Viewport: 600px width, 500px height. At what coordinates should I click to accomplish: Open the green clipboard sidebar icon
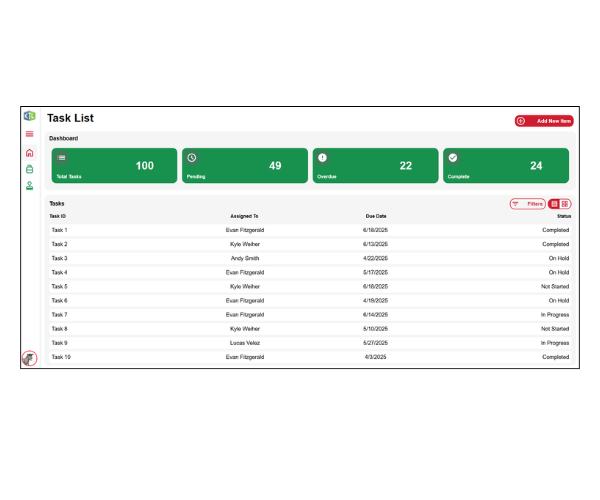pos(29,169)
